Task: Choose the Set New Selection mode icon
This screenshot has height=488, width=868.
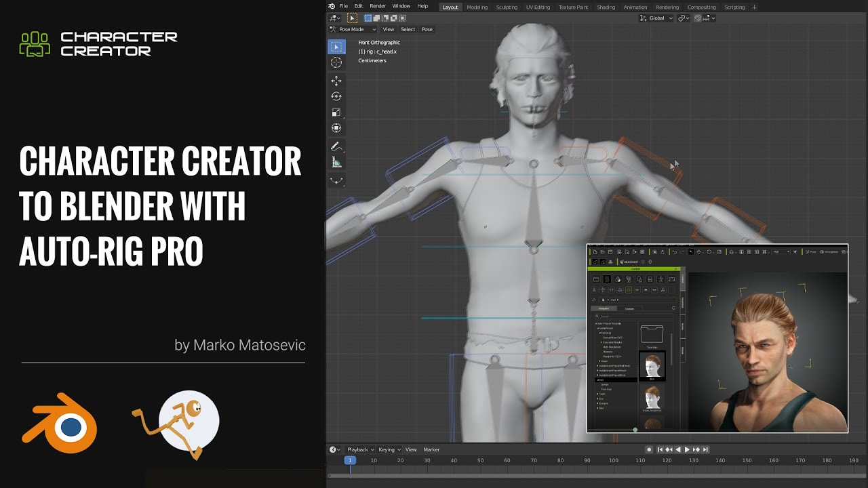Action: coord(368,18)
